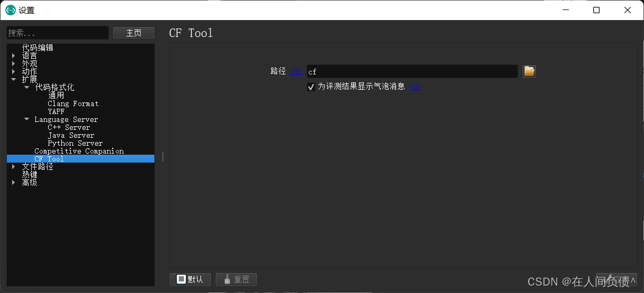
Task: Select 通用 under code formatting
Action: point(56,96)
